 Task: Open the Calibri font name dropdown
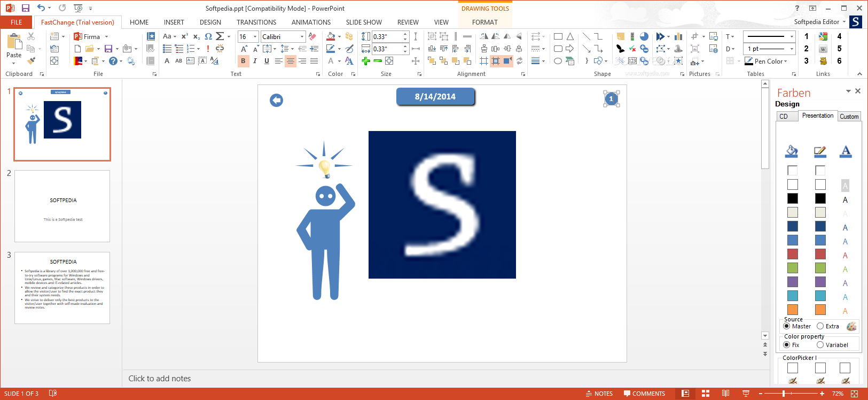tap(302, 36)
